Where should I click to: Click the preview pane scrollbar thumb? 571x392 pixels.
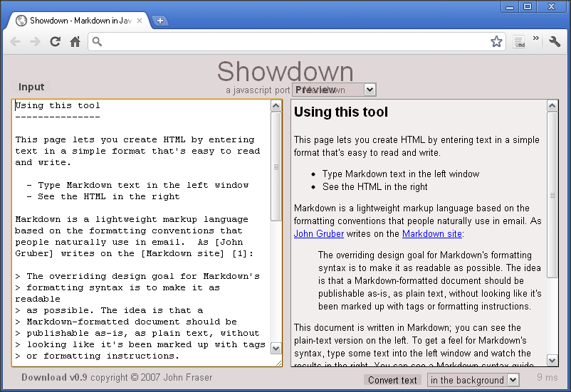coord(552,195)
